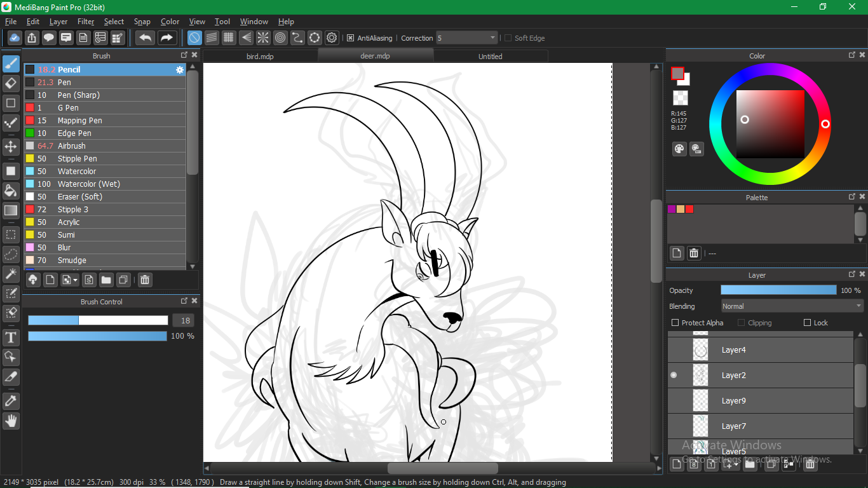Select the Bucket fill tool
Image resolution: width=868 pixels, height=488 pixels.
coord(11,191)
